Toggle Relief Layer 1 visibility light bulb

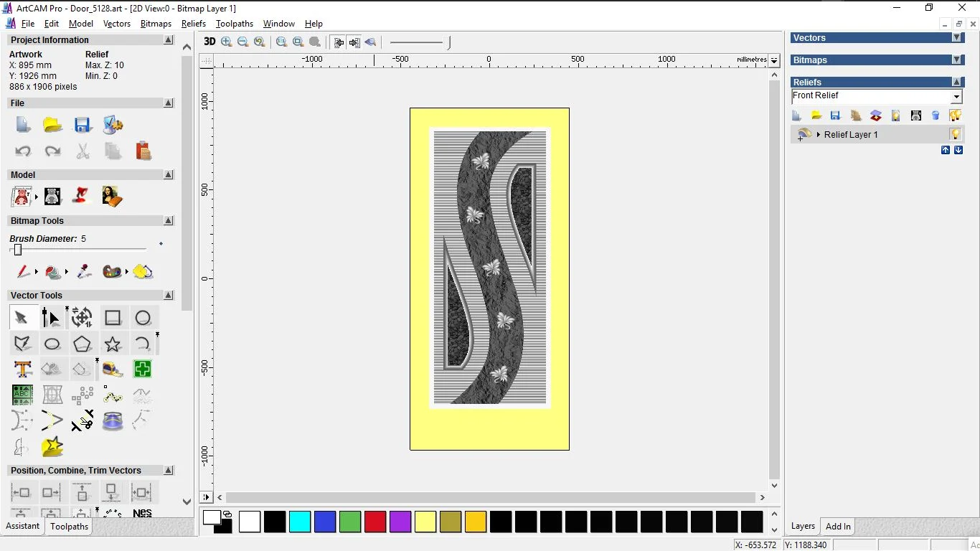(955, 134)
